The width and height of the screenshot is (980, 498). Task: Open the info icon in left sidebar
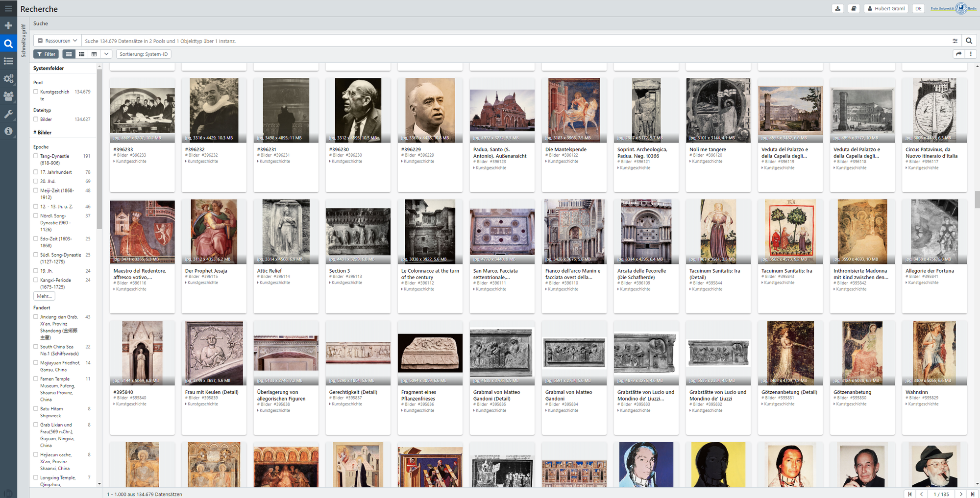(x=8, y=131)
